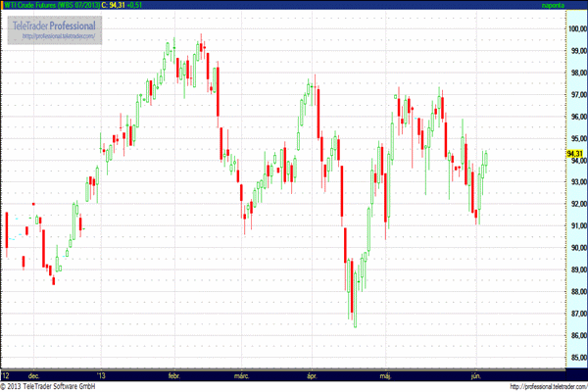Click the WTI Crude Futures chart title
This screenshot has height=392, width=588.
[x=53, y=5]
